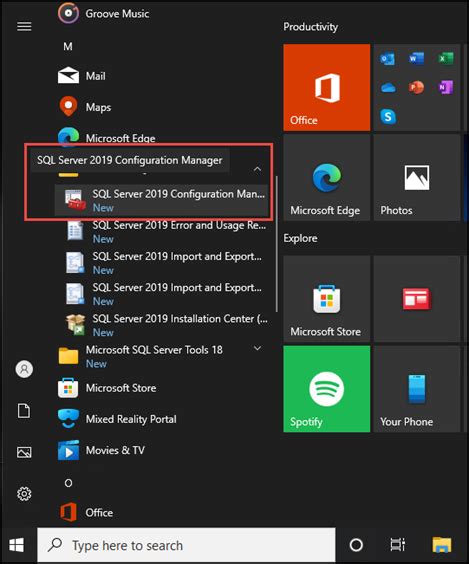Click the Type here to search box
This screenshot has width=469, height=564.
click(x=186, y=545)
